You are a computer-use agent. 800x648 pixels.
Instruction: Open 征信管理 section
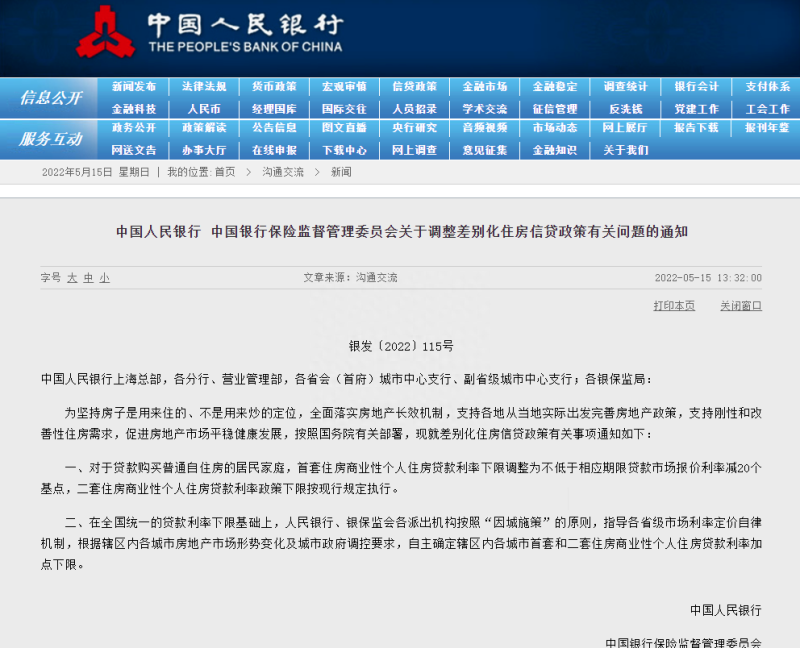coord(555,109)
